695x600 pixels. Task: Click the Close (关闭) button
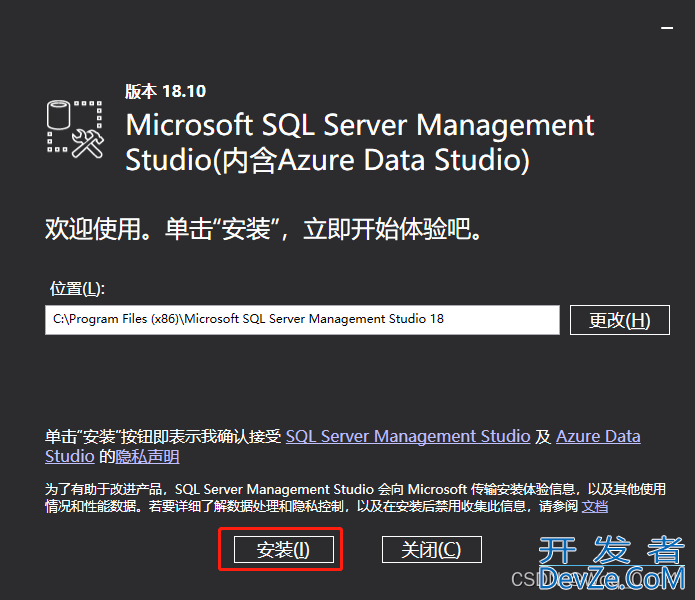[x=432, y=549]
